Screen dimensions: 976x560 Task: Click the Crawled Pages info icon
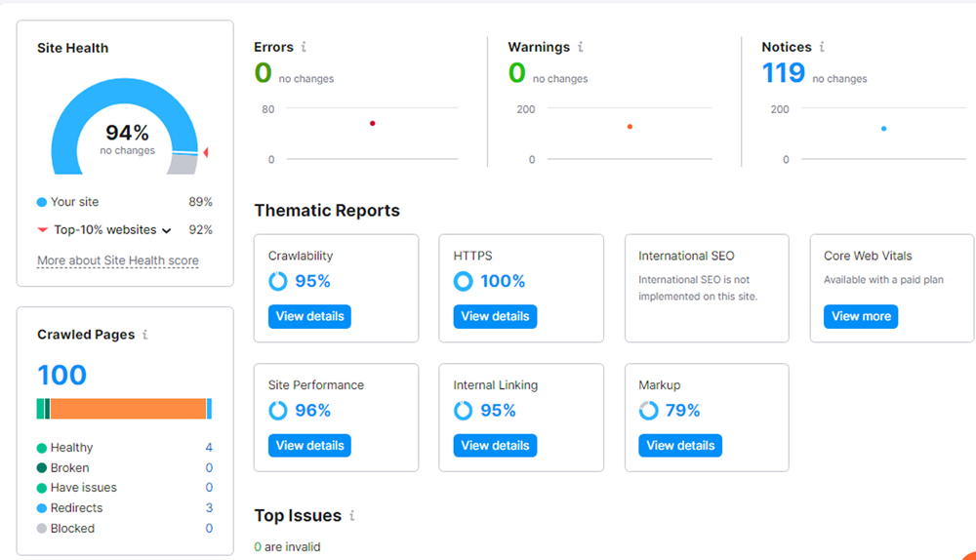(x=145, y=335)
